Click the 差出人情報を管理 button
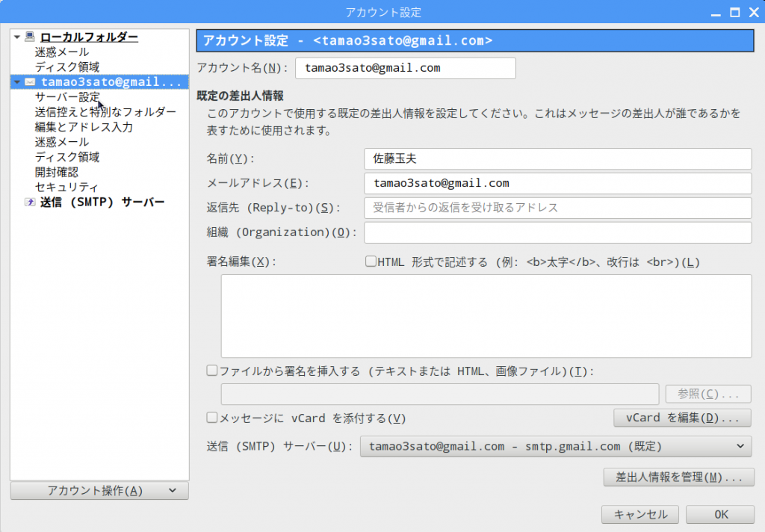The width and height of the screenshot is (765, 532). point(678,477)
